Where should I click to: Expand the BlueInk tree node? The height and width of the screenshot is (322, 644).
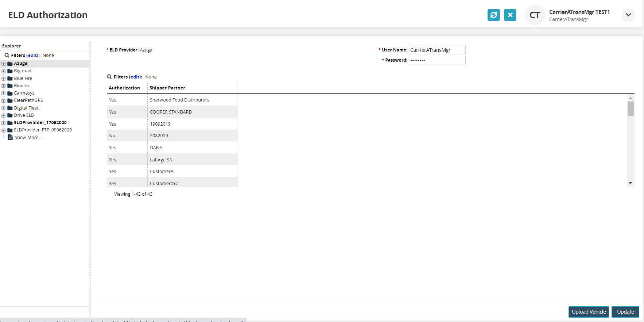coord(4,86)
